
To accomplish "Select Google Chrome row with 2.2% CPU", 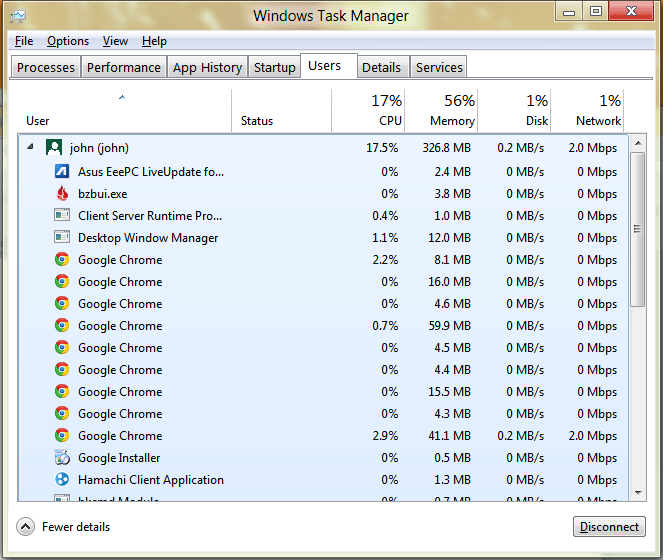I will [323, 260].
